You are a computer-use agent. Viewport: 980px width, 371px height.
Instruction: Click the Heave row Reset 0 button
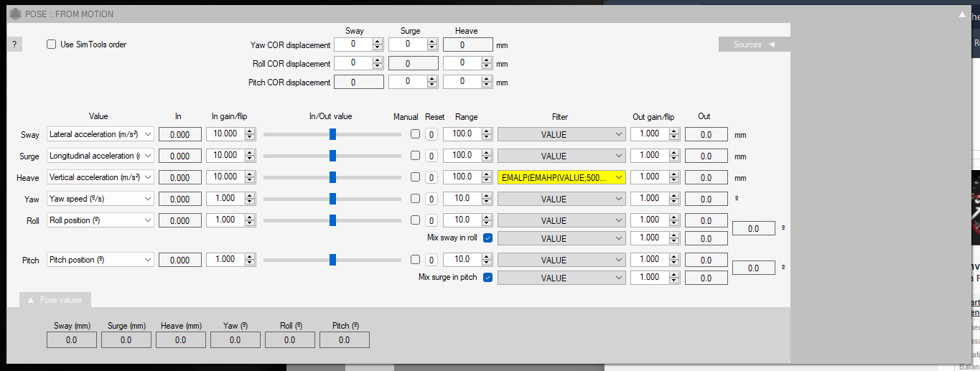click(431, 177)
